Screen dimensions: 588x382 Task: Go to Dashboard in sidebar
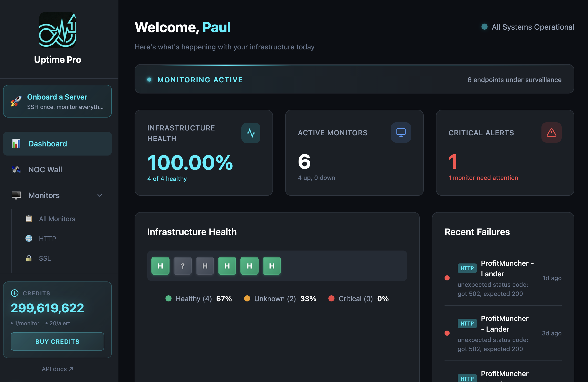[x=57, y=144]
